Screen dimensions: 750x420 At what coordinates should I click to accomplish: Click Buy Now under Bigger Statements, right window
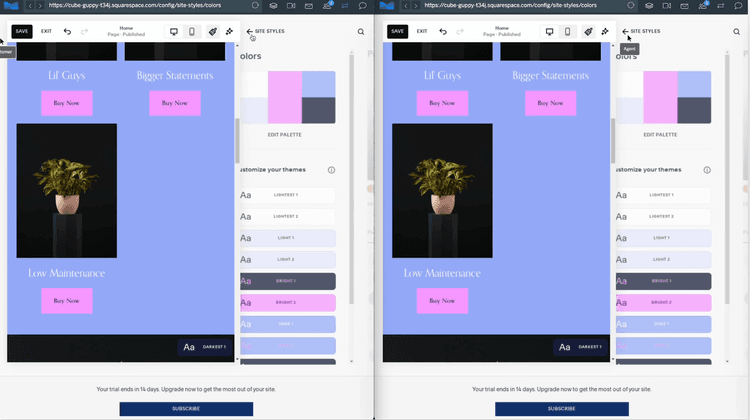pos(550,103)
